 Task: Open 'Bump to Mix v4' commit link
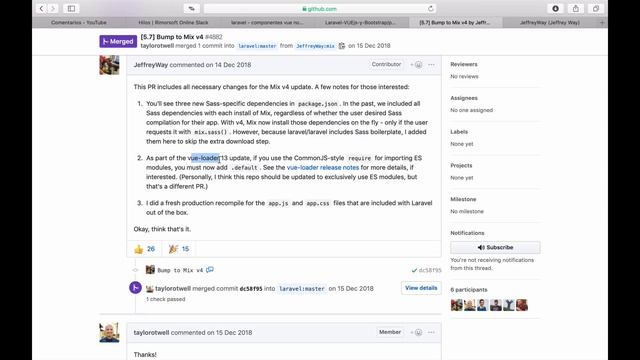pyautogui.click(x=180, y=270)
